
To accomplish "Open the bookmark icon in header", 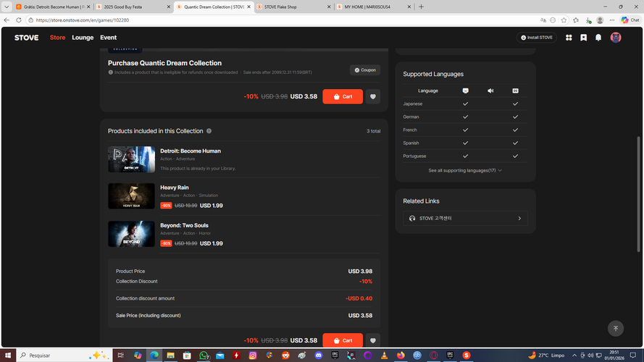I will [583, 38].
